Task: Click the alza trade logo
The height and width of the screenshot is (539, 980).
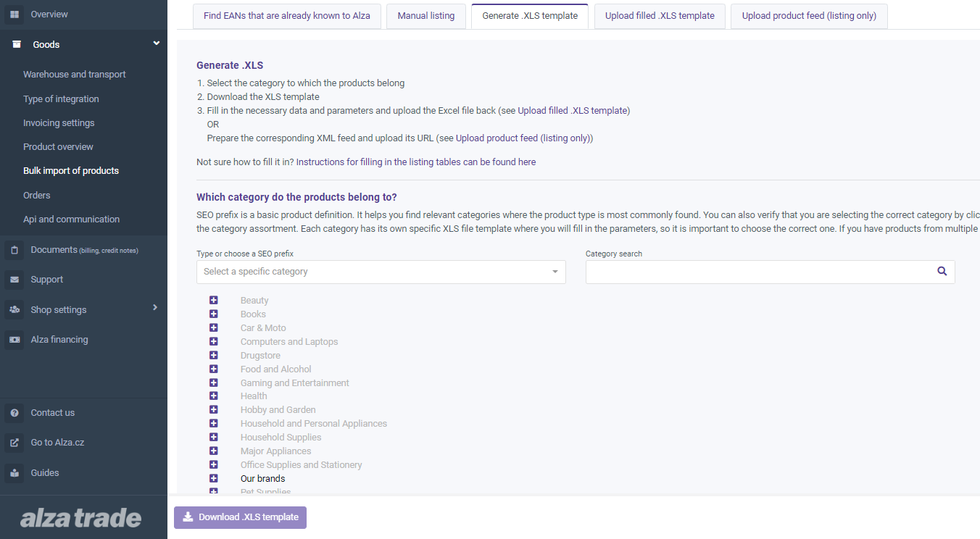Action: point(80,518)
